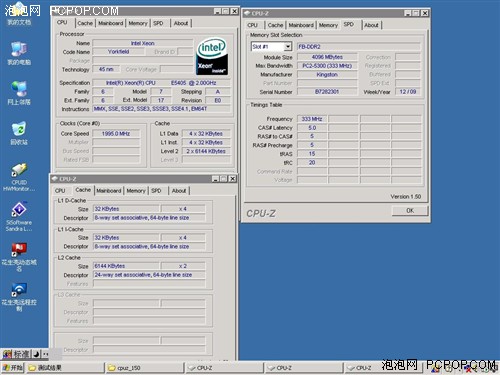This screenshot has height=375, width=500.
Task: Open Cache tab in the Processor window
Action: tap(85, 23)
